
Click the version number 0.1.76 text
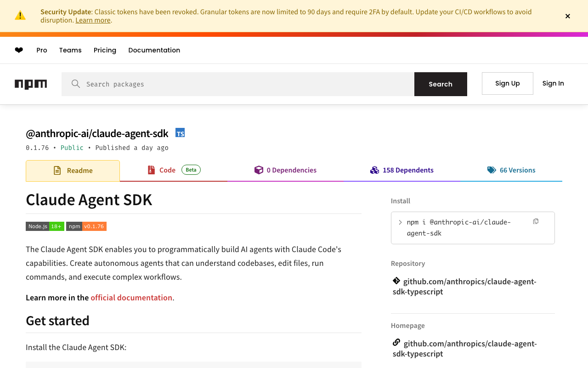point(37,148)
